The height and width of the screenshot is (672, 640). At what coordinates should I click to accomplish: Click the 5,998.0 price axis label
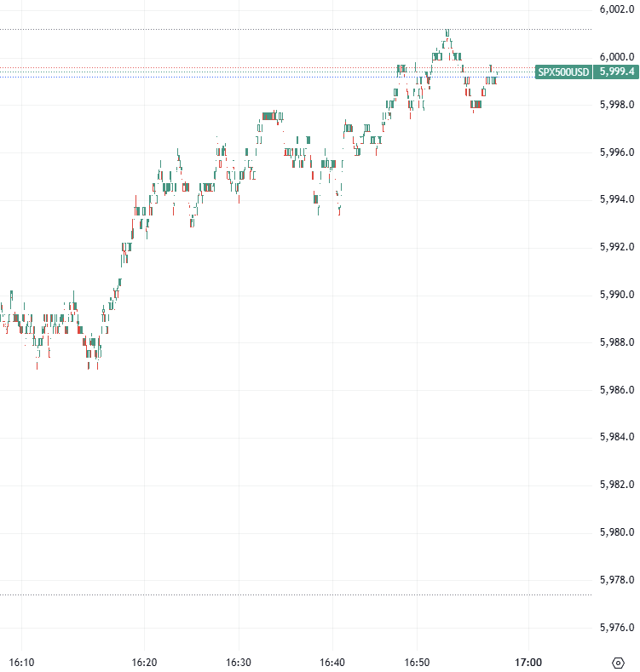[617, 105]
